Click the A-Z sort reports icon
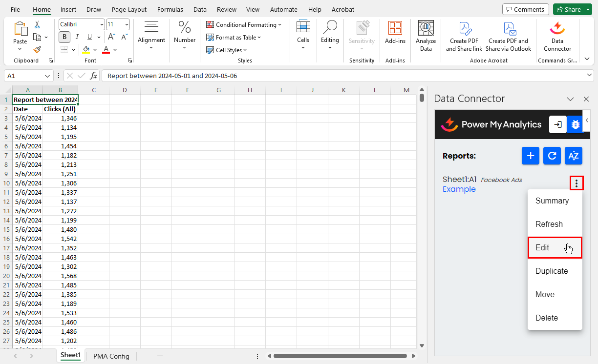Screen dimensions: 598x364 click(574, 156)
